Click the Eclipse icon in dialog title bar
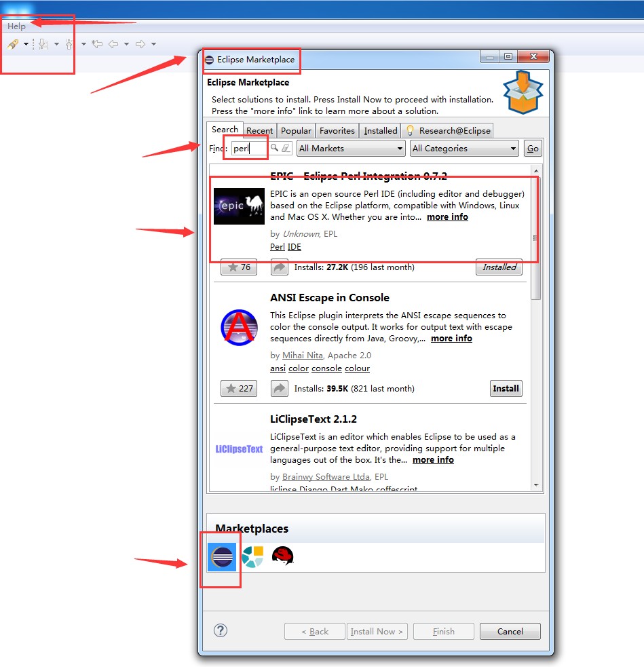This screenshot has width=644, height=667. point(209,60)
